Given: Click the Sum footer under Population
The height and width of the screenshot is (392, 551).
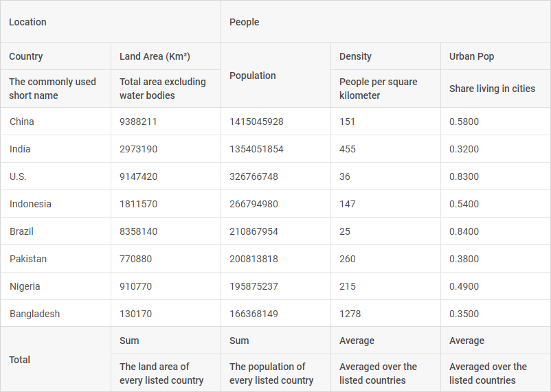Looking at the screenshot, I should pos(275,341).
